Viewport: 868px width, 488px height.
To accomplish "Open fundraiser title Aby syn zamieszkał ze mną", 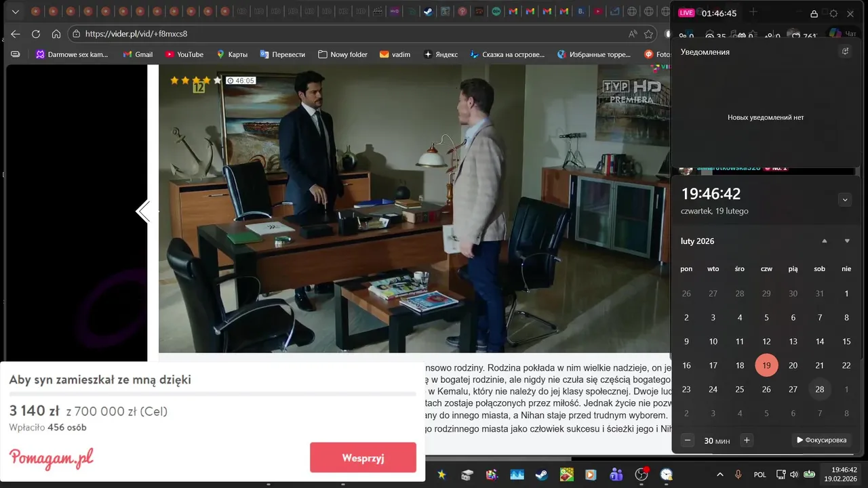I will click(x=100, y=380).
